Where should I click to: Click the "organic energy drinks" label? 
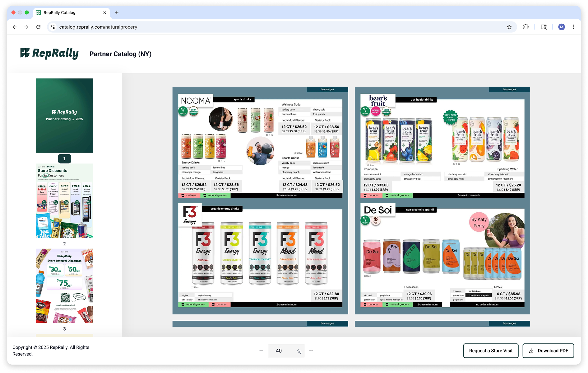click(225, 209)
